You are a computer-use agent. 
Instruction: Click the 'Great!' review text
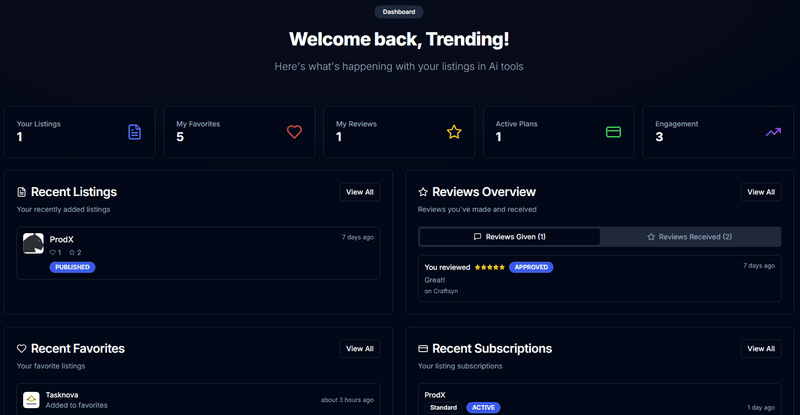(435, 280)
